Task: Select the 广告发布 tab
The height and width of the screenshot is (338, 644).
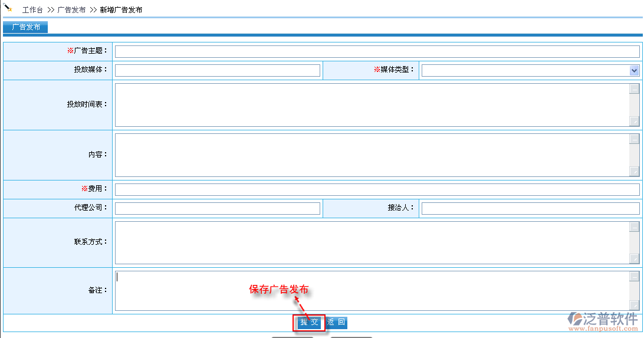Action: tap(25, 27)
